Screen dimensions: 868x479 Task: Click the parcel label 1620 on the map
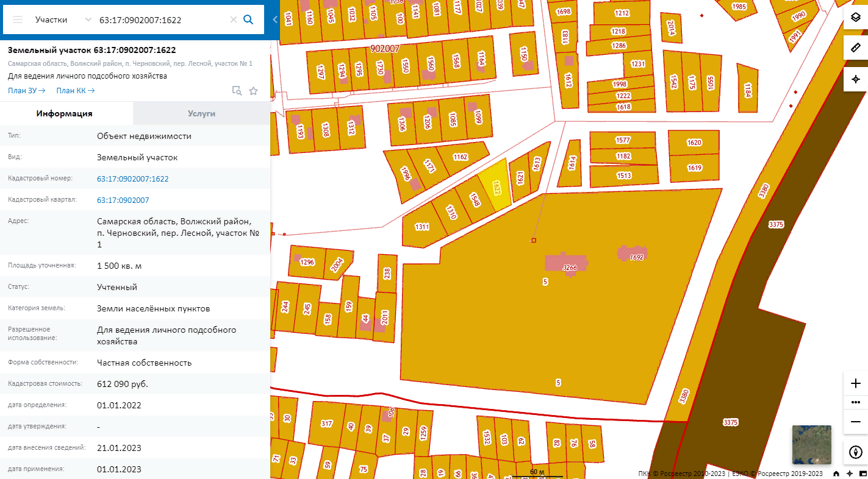(x=694, y=143)
